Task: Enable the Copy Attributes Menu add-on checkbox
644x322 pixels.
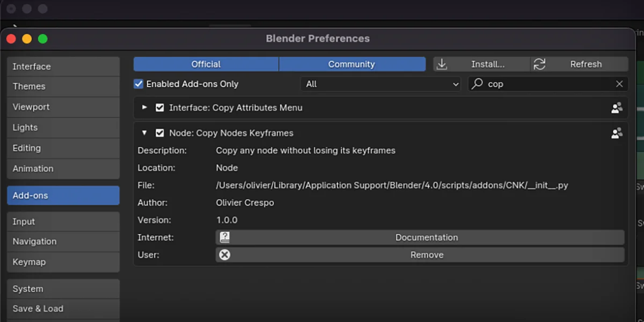Action: pyautogui.click(x=160, y=107)
